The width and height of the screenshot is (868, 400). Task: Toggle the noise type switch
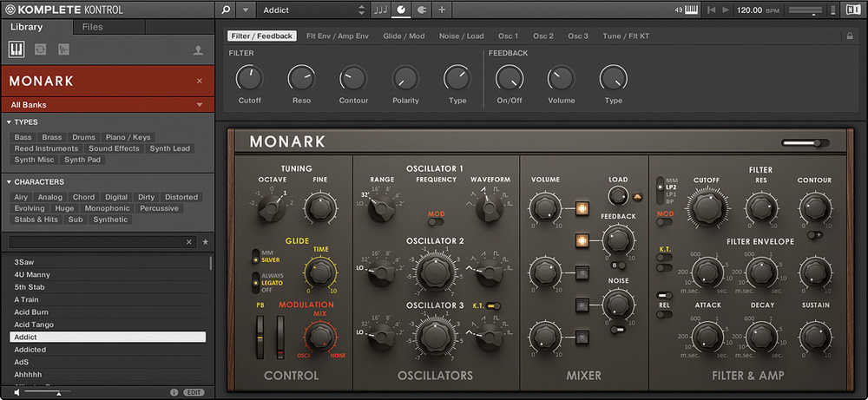coord(618,329)
